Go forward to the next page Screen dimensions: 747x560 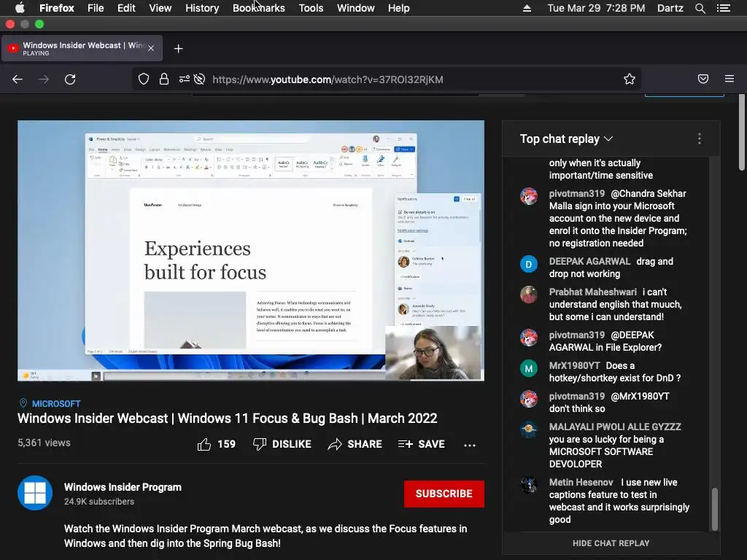coord(44,79)
